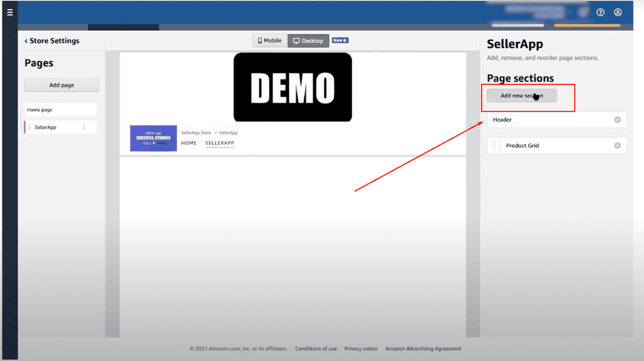The width and height of the screenshot is (644, 361).
Task: Open Conditions of use link
Action: click(x=316, y=348)
